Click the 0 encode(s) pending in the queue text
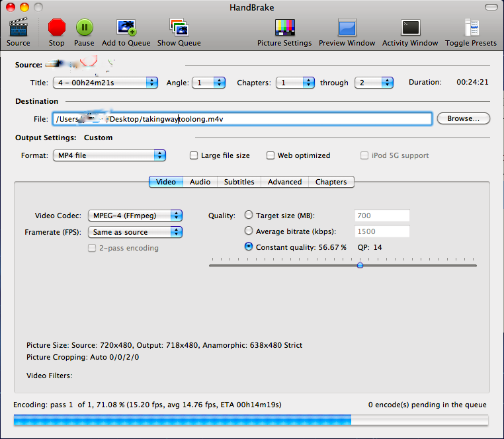 point(427,405)
